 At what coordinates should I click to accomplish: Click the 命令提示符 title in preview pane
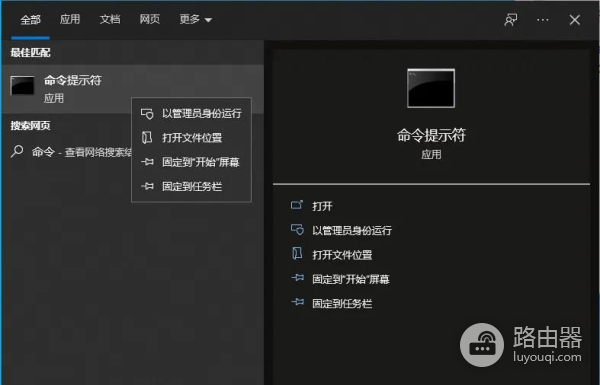pyautogui.click(x=431, y=135)
